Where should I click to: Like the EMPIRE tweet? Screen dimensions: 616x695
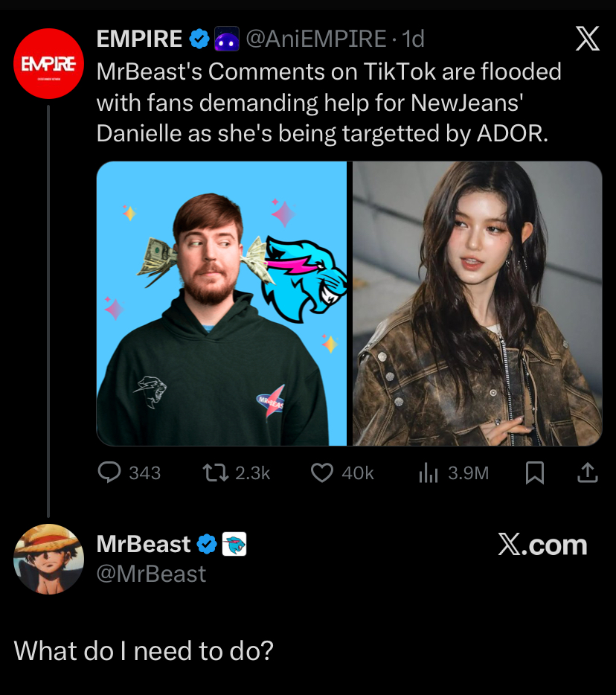pos(321,473)
